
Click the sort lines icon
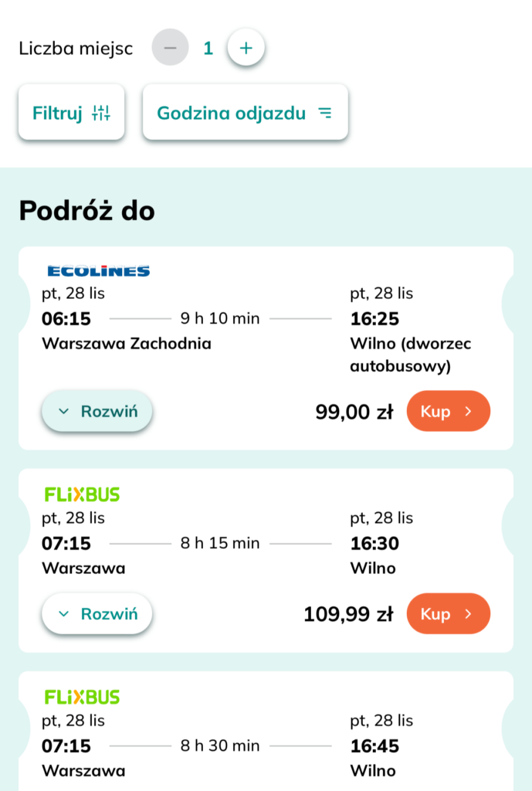point(325,113)
